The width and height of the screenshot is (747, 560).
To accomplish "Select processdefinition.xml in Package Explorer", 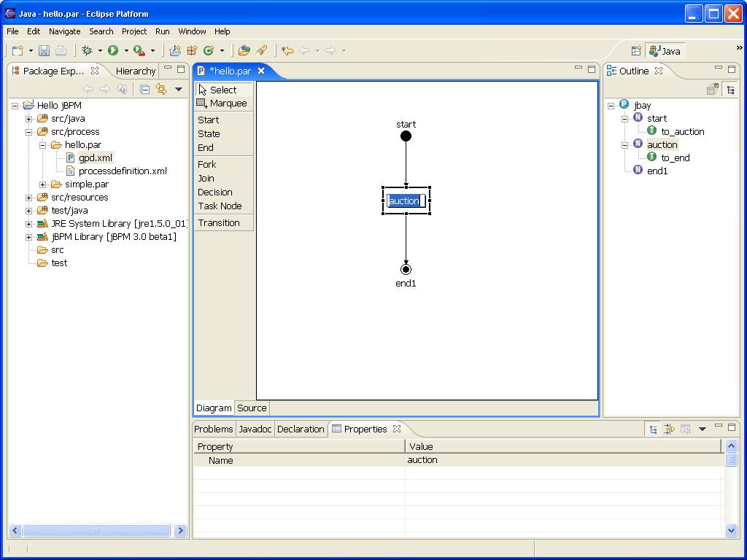I will coord(123,171).
